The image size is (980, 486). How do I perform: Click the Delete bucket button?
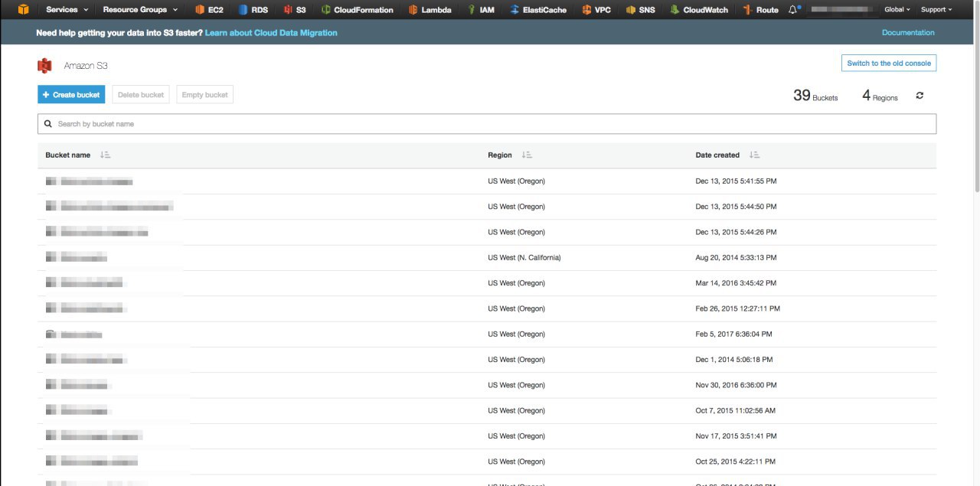pyautogui.click(x=141, y=95)
